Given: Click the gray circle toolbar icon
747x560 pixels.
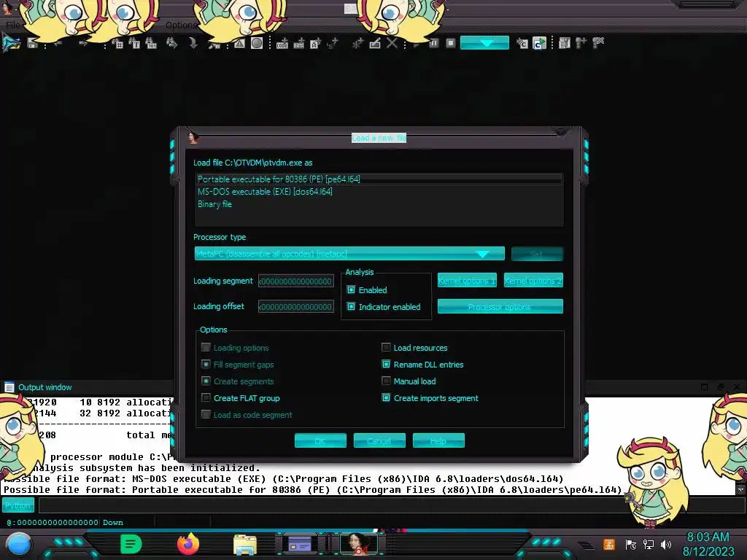Looking at the screenshot, I should 257,43.
